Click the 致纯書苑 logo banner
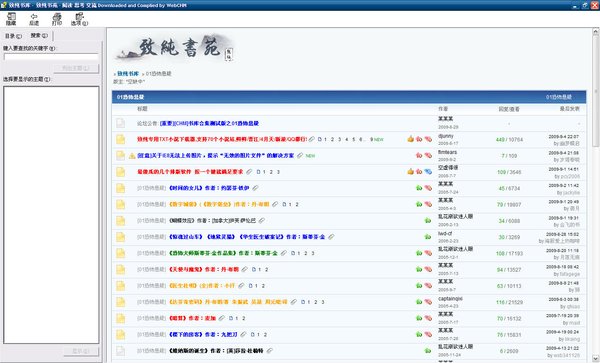 click(x=174, y=48)
